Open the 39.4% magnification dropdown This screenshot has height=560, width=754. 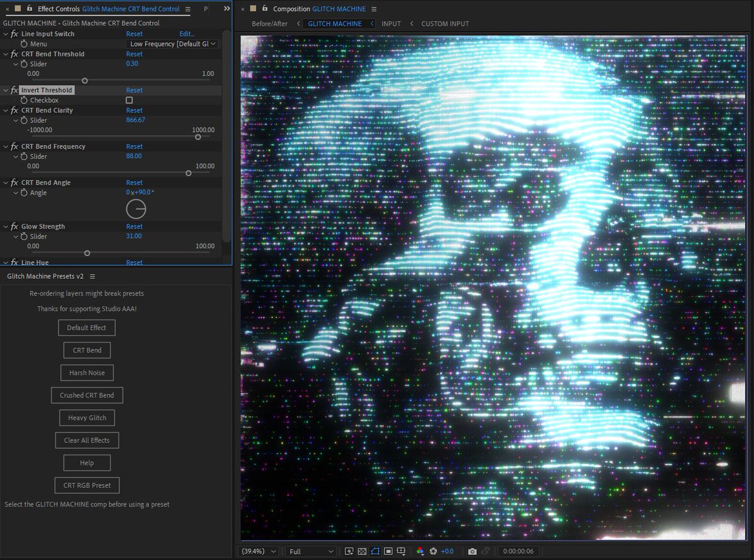point(260,551)
